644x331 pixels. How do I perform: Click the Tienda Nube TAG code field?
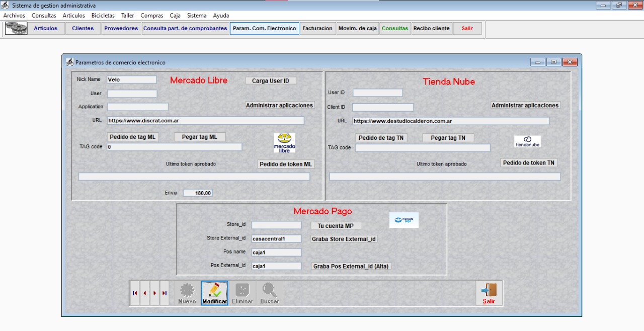(423, 148)
